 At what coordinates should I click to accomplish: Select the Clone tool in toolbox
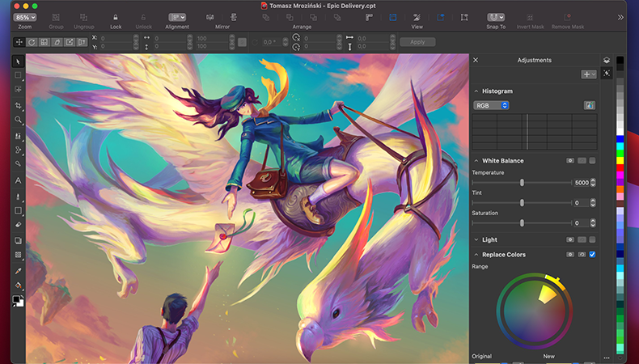(18, 136)
